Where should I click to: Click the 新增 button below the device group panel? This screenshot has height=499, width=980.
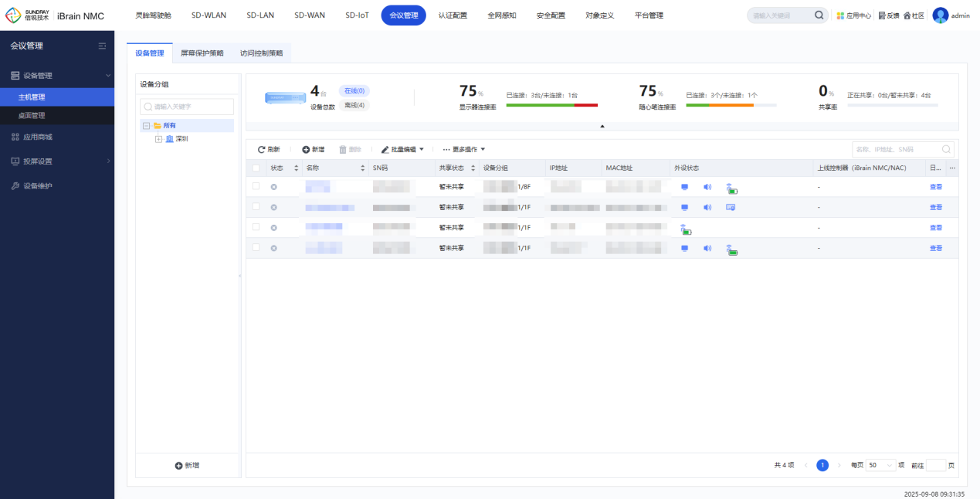pos(187,466)
